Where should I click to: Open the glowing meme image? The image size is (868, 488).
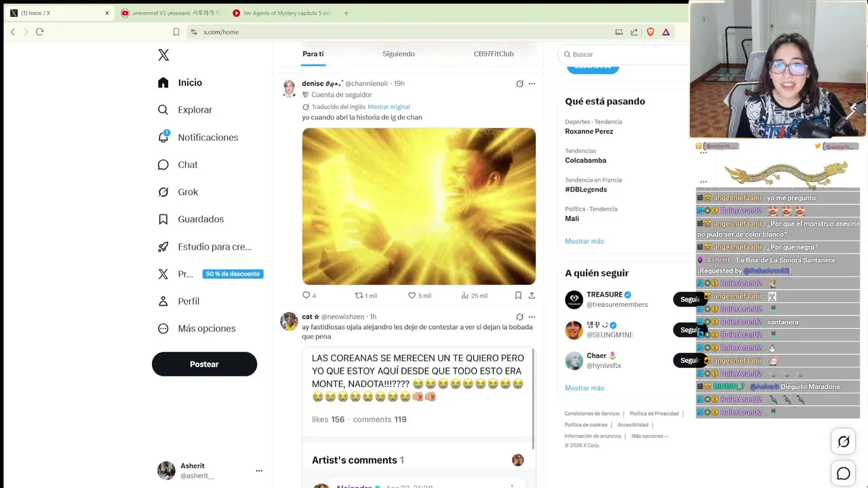click(x=419, y=206)
